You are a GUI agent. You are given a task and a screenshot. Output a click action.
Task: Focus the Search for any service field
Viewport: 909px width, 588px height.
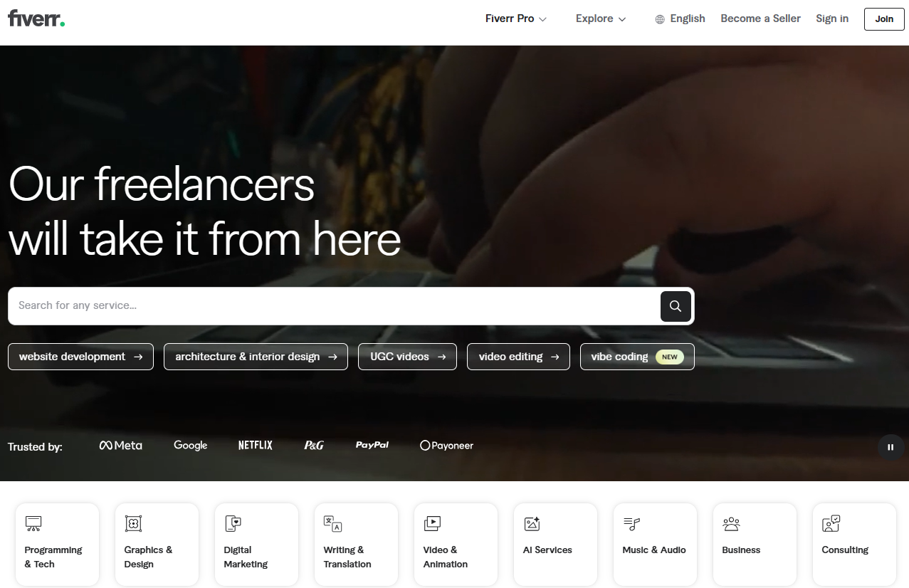(x=335, y=306)
